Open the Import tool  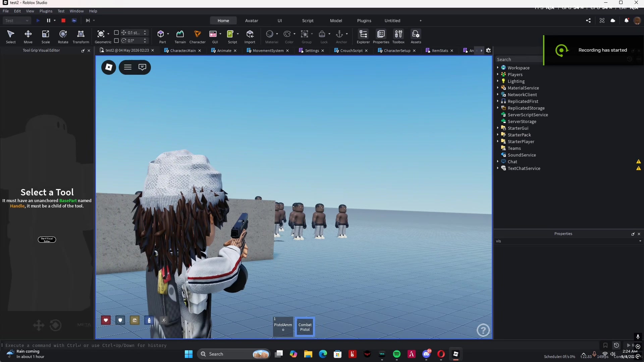coord(250,37)
